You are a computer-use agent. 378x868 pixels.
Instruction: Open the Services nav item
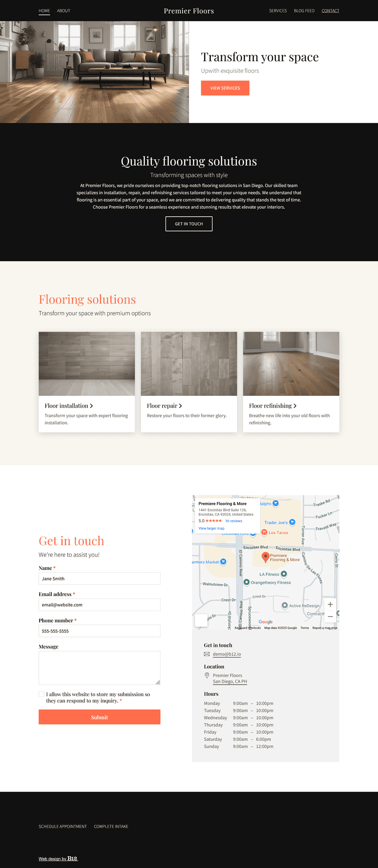coord(278,11)
